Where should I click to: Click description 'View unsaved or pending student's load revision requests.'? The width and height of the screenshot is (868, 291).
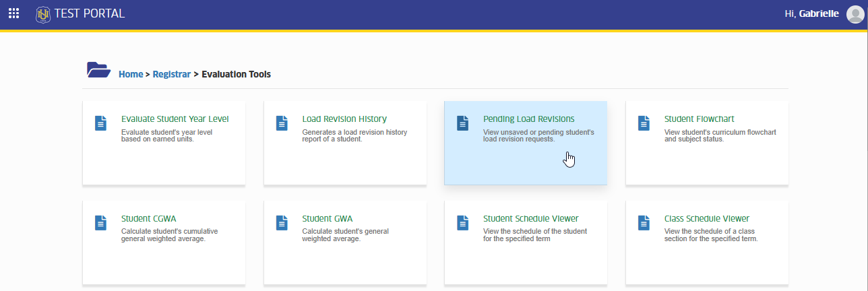point(538,136)
